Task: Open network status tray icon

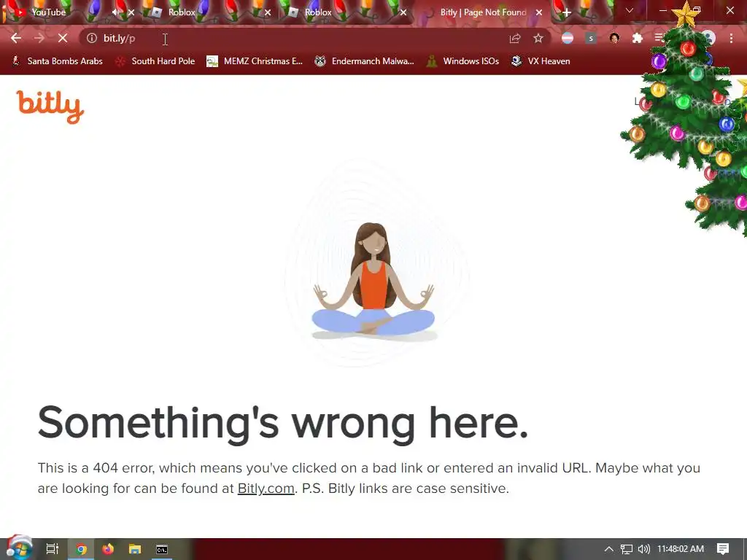Action: (x=627, y=549)
